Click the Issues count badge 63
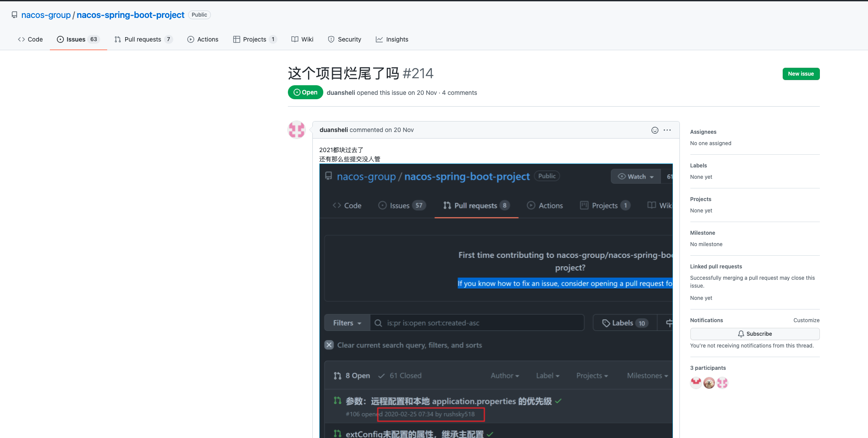The width and height of the screenshot is (868, 438). click(94, 39)
